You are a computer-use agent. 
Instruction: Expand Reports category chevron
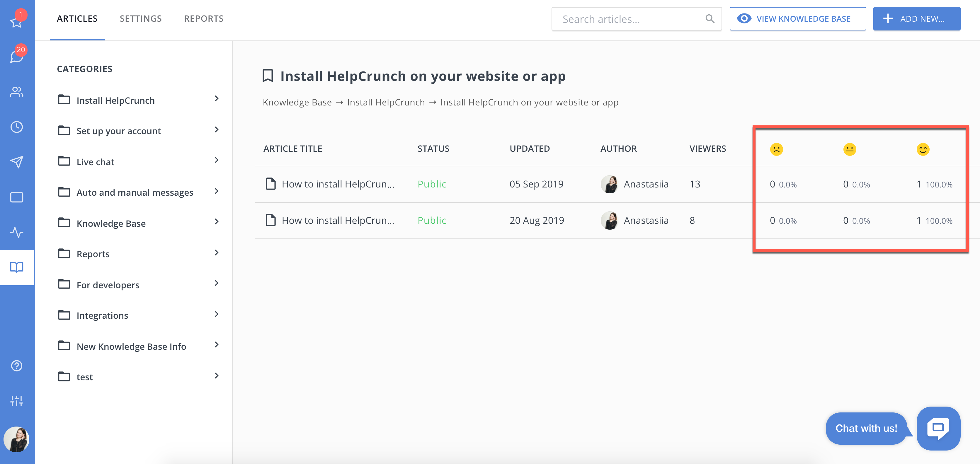point(217,253)
